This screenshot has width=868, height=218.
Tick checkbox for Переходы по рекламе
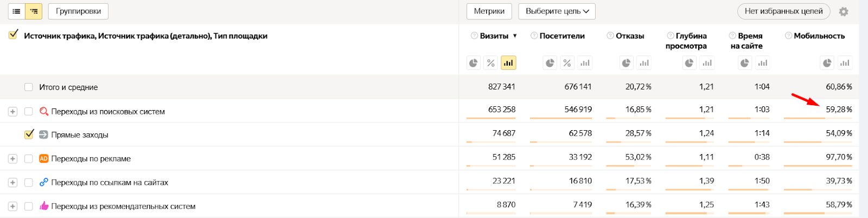29,159
